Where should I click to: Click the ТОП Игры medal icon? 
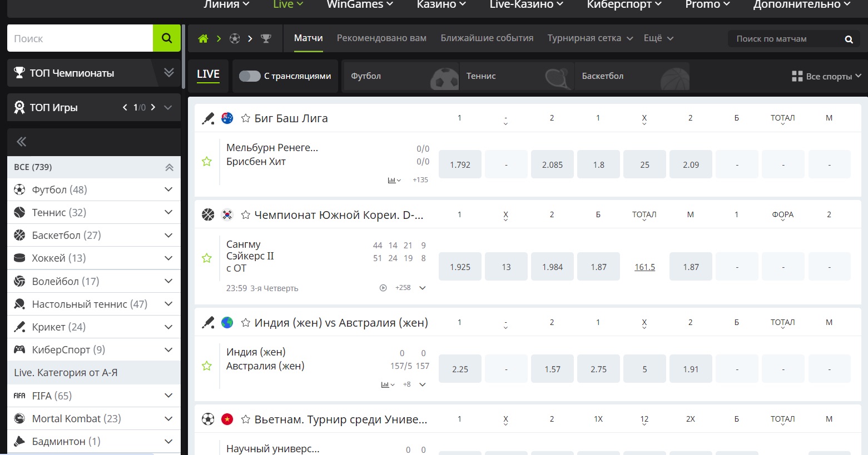coord(19,107)
